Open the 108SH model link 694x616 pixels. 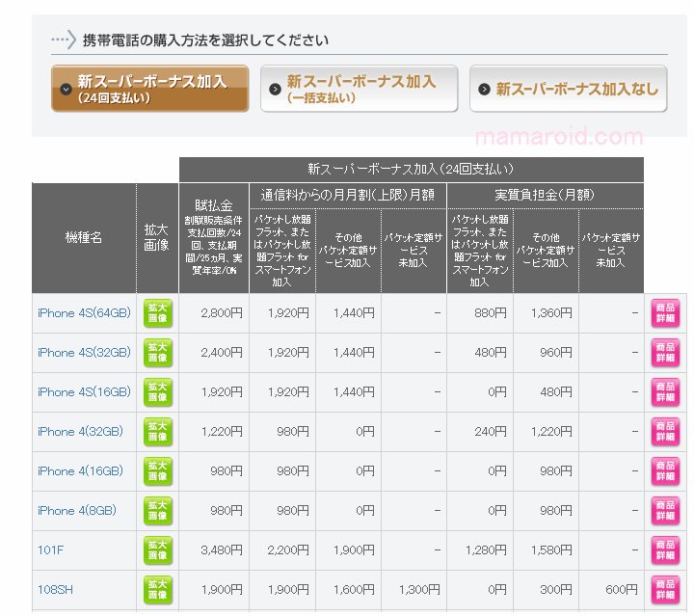point(55,589)
